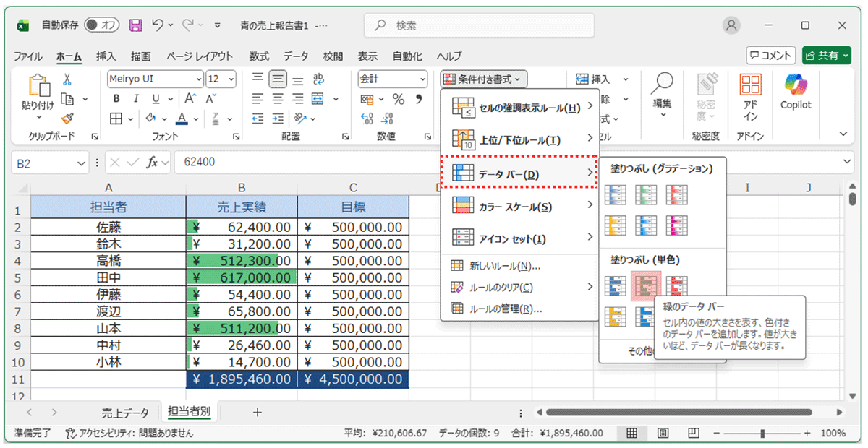Switch to the 売上データ sheet tab
The width and height of the screenshot is (868, 448).
pos(124,412)
